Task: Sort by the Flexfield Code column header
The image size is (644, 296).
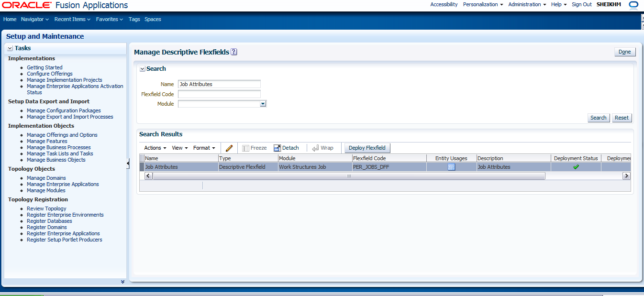Action: (389, 158)
